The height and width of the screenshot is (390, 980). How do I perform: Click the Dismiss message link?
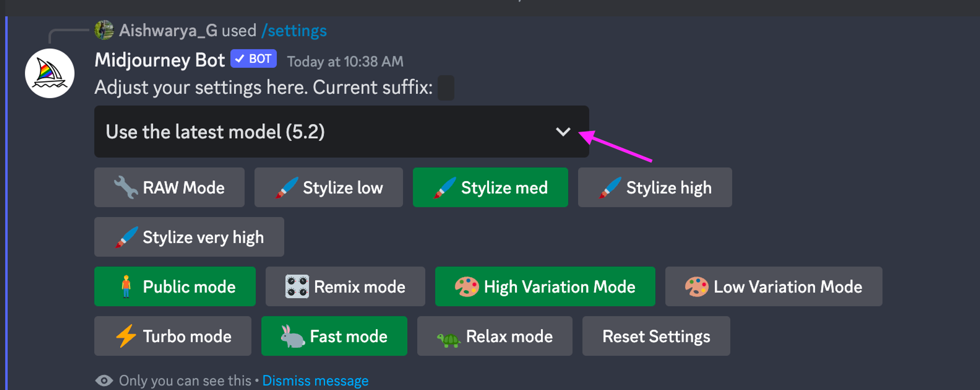coord(315,381)
